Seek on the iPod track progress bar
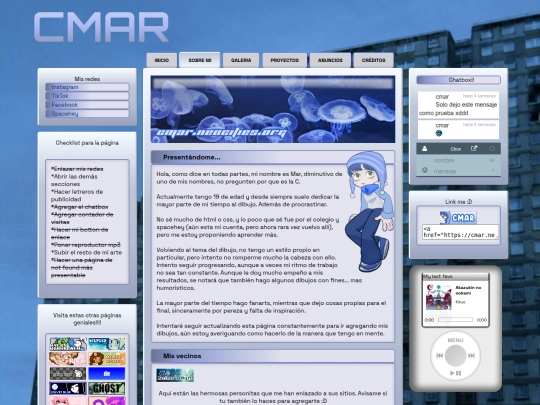This screenshot has width=540, height=405. click(x=455, y=320)
